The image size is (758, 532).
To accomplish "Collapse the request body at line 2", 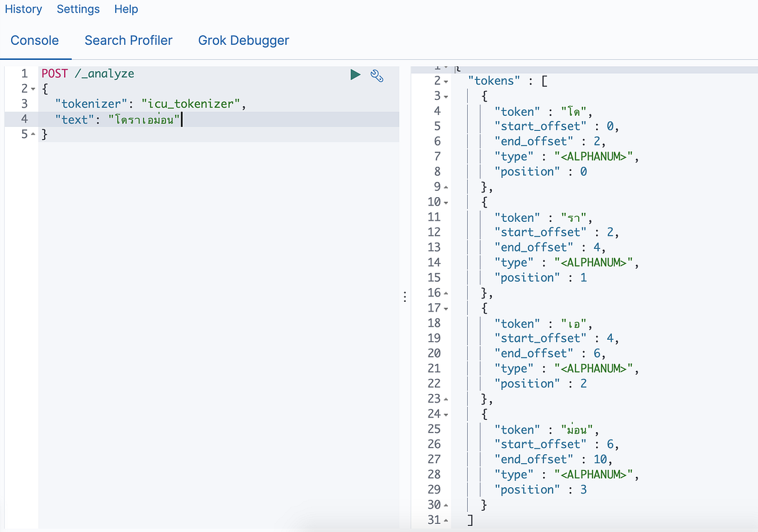I will [32, 88].
